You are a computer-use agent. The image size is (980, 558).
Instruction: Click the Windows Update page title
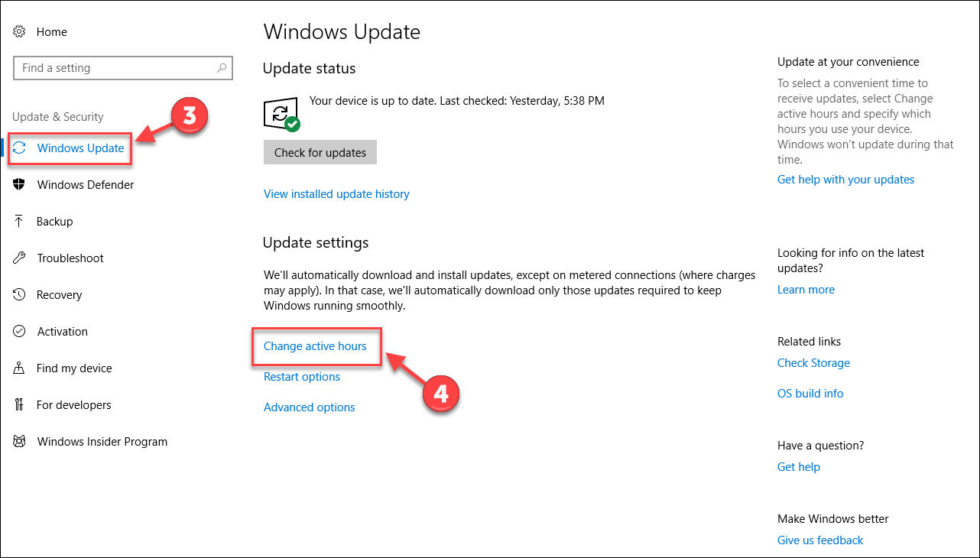pyautogui.click(x=342, y=32)
